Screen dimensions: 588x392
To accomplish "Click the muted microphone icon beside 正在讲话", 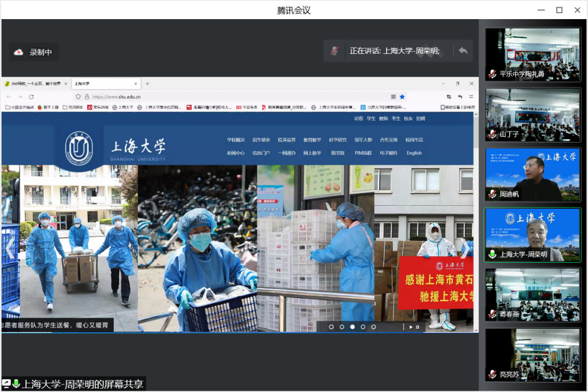I will pyautogui.click(x=334, y=50).
